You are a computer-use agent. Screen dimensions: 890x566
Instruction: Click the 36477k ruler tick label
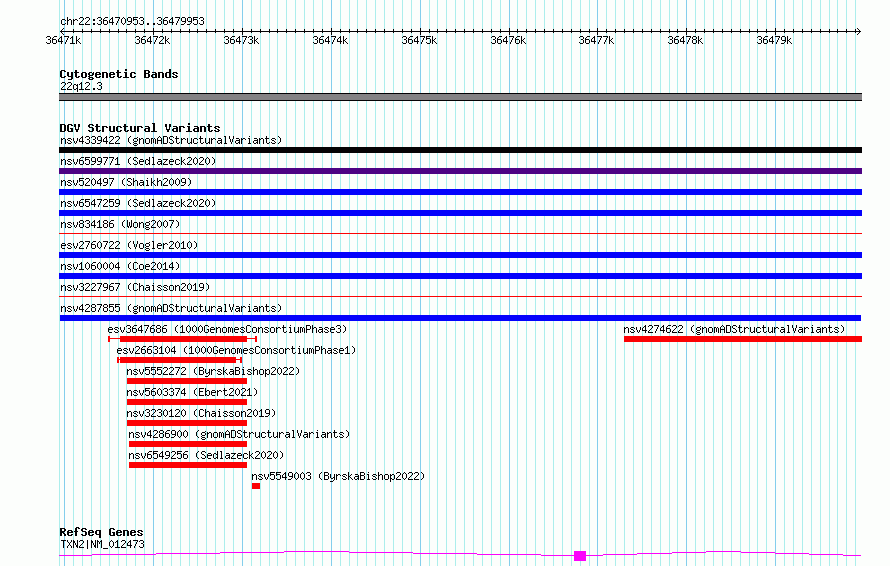tap(597, 40)
